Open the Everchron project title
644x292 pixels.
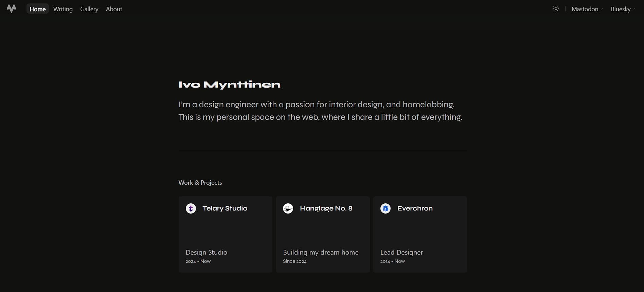tap(415, 208)
